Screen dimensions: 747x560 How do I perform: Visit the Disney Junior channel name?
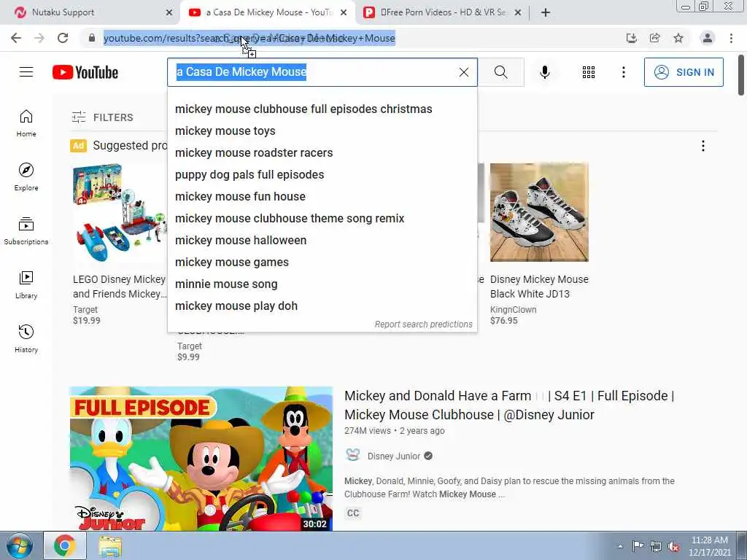click(x=393, y=456)
